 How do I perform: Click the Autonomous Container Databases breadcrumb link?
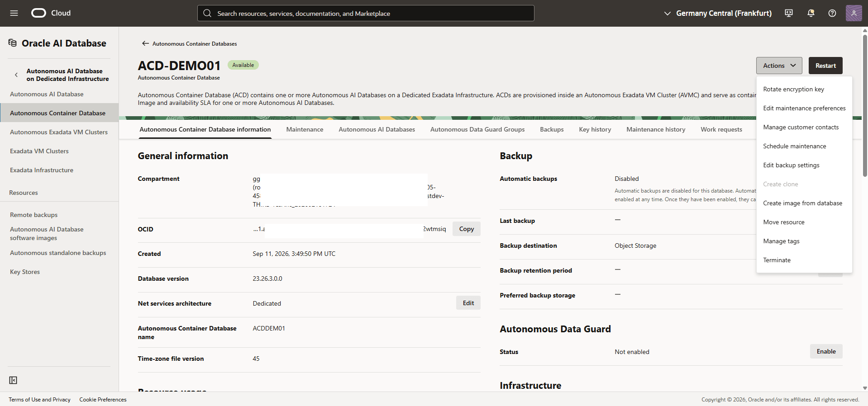pos(195,44)
